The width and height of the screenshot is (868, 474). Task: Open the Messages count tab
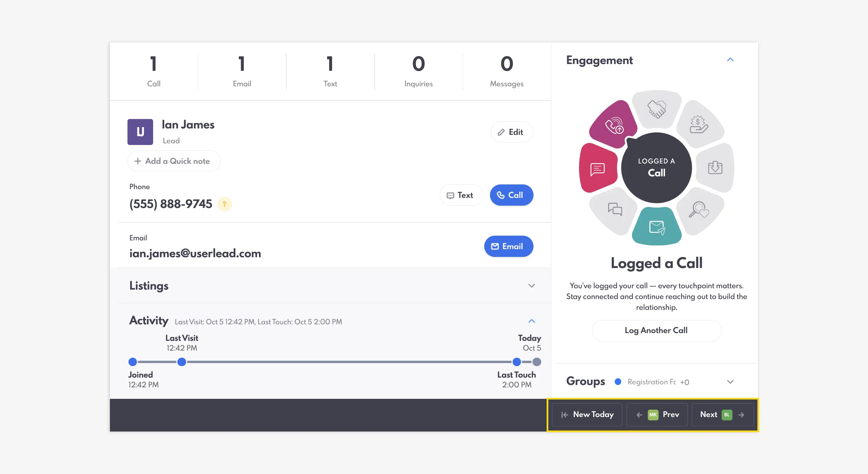pos(507,71)
